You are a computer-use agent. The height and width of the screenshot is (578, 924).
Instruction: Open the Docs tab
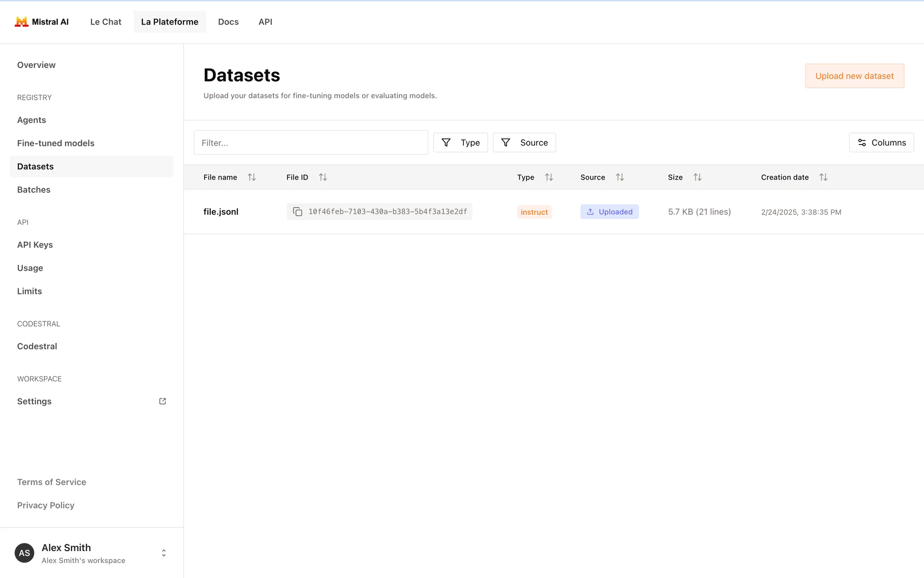pos(228,22)
